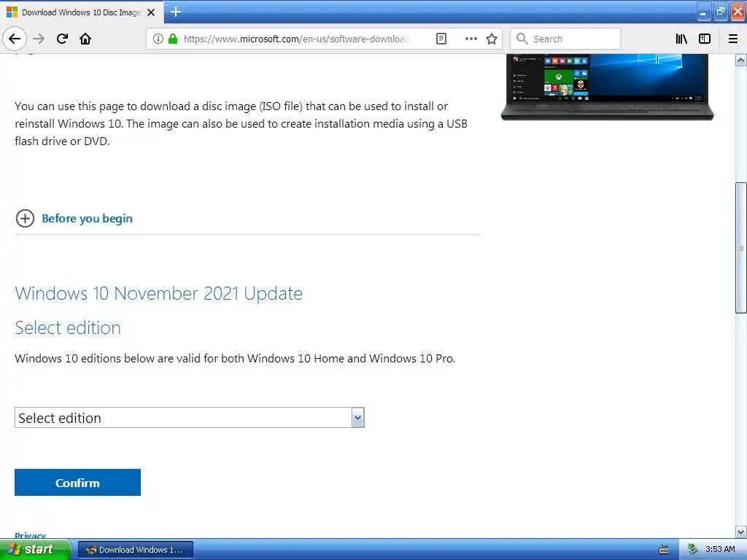Click the scrollbar up arrow
747x560 pixels.
pos(740,60)
